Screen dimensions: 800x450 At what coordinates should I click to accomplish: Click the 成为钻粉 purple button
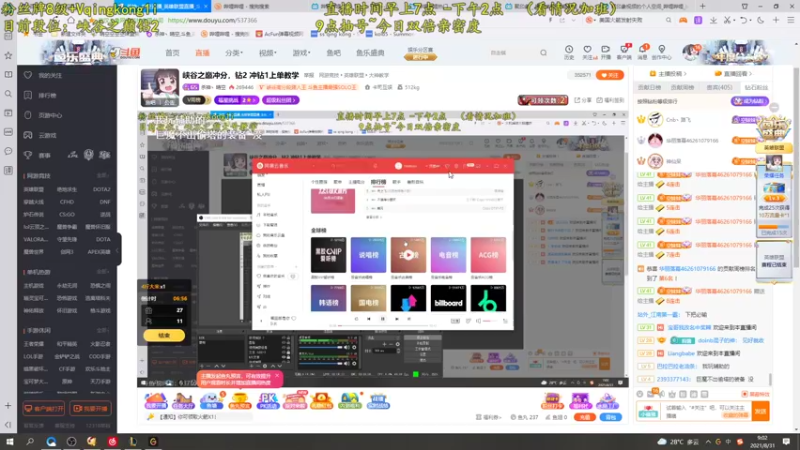(749, 101)
